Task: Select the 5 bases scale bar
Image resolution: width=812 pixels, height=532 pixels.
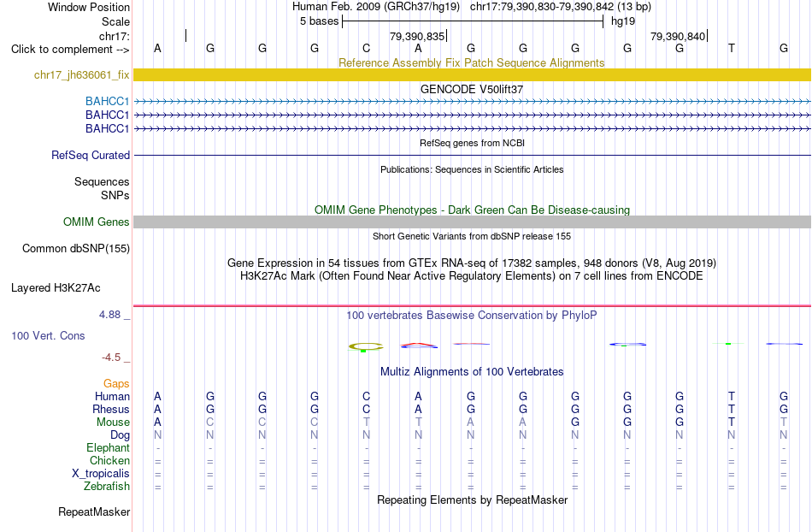Action: point(473,21)
